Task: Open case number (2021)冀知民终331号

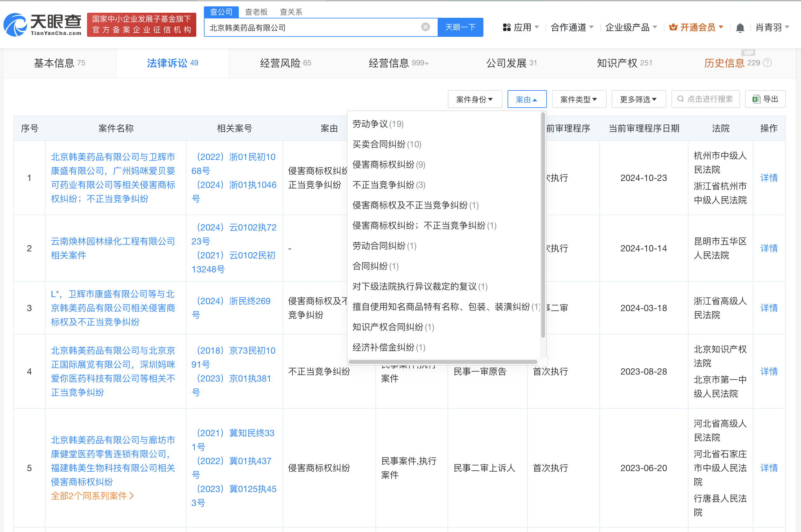Action: (233, 440)
